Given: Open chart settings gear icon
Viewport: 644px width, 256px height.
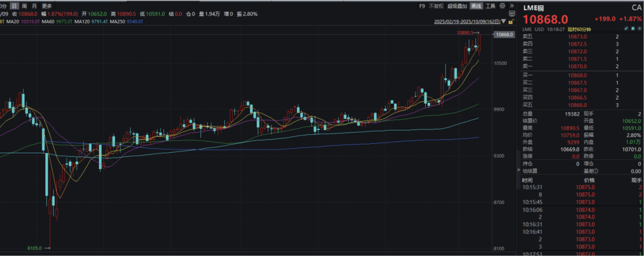Looking at the screenshot, I should (502, 6).
